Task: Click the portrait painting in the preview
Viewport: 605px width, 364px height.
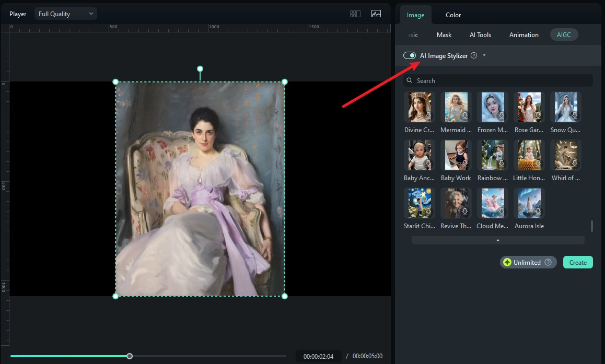Action: pyautogui.click(x=200, y=189)
